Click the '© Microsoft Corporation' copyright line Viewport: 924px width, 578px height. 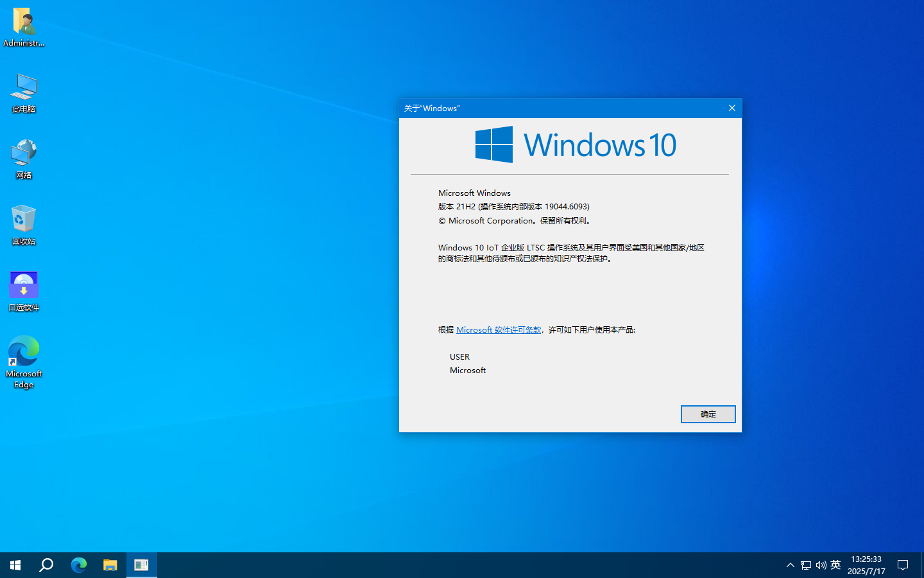tap(515, 221)
